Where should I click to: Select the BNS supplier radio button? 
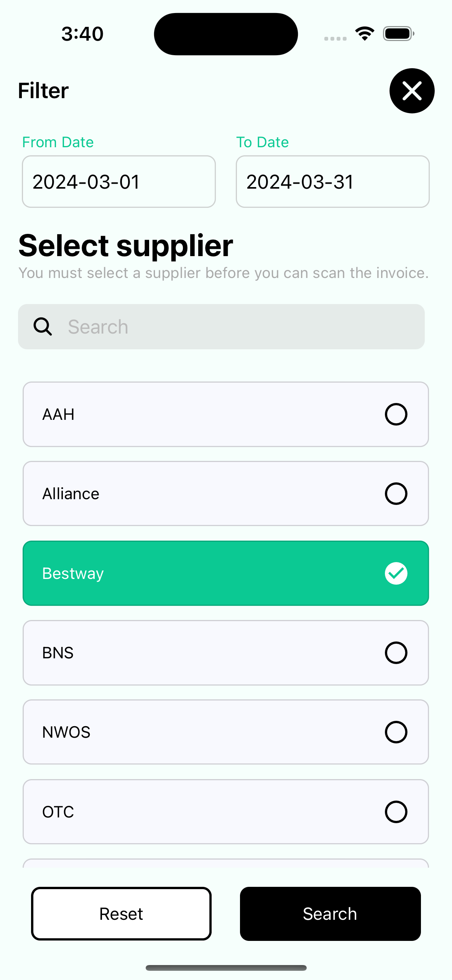coord(396,653)
